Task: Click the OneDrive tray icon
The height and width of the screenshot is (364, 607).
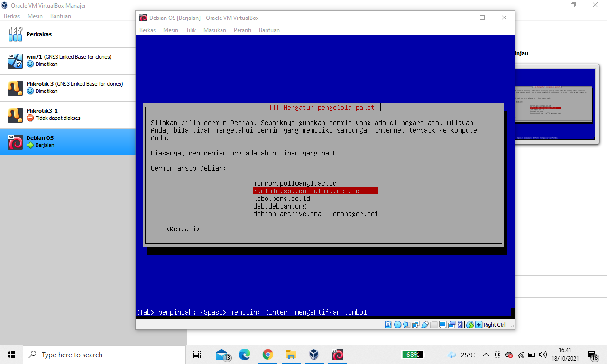Action: coord(509,355)
